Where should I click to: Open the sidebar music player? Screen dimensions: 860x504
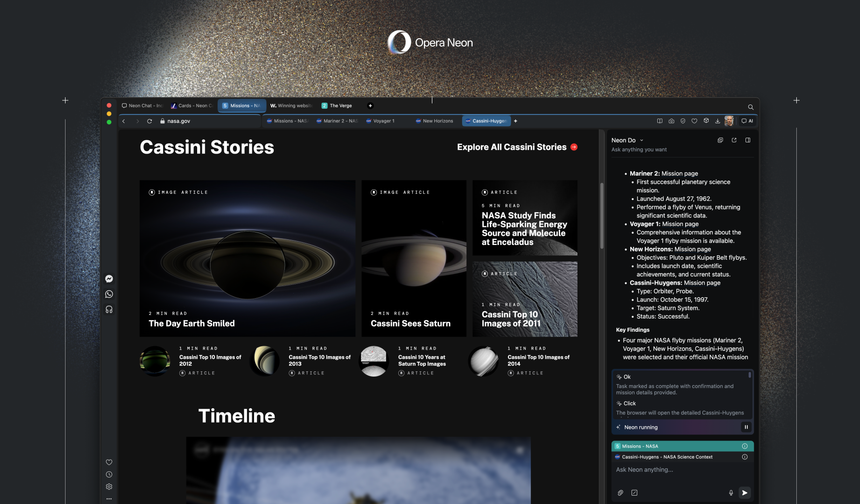(x=109, y=309)
